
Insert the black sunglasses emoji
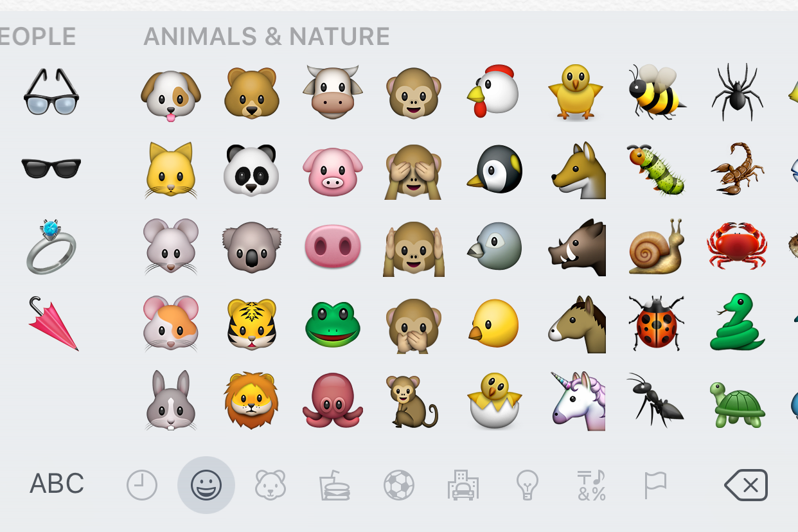pos(51,168)
